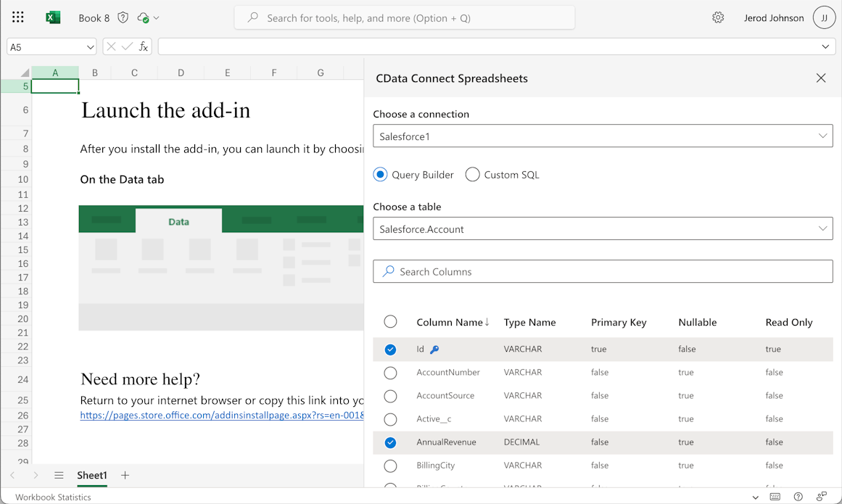Click the insert function fx icon

pos(144,46)
